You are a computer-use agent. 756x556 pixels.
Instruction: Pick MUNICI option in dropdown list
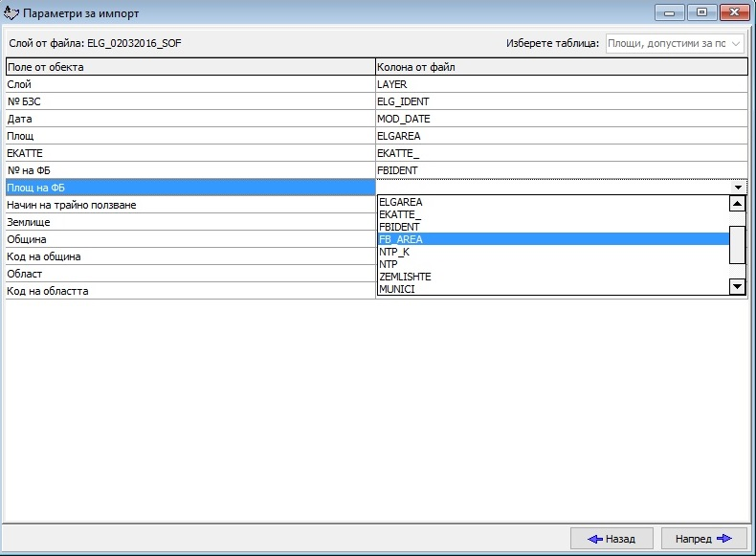click(397, 288)
